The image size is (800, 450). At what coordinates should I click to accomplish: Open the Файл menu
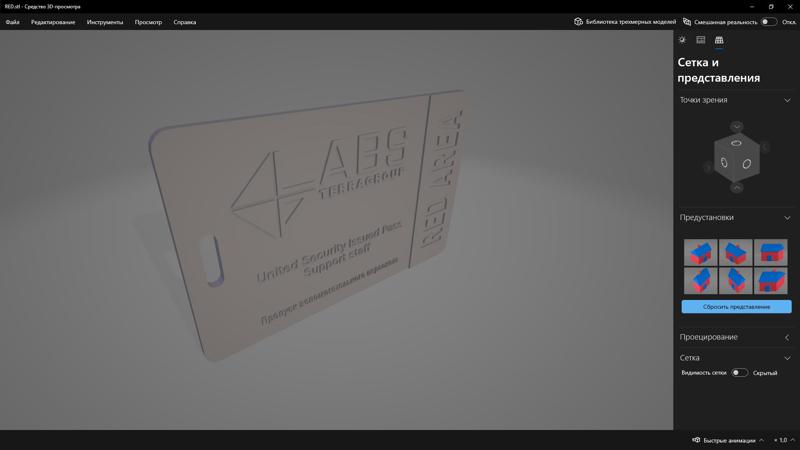[x=12, y=22]
